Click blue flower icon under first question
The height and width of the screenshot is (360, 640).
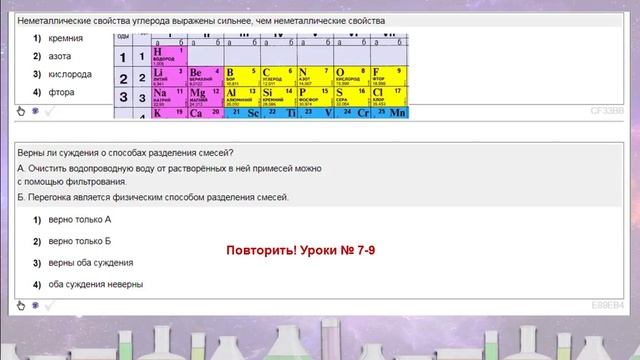coord(36,111)
